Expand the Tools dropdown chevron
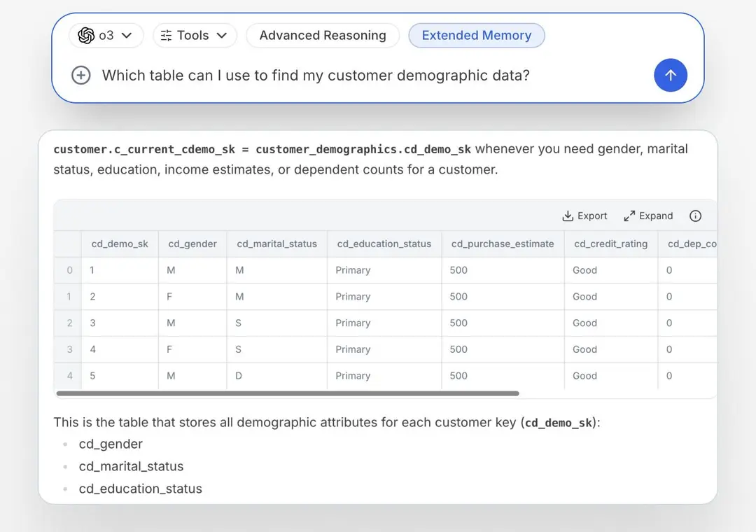Image resolution: width=756 pixels, height=532 pixels. point(222,35)
